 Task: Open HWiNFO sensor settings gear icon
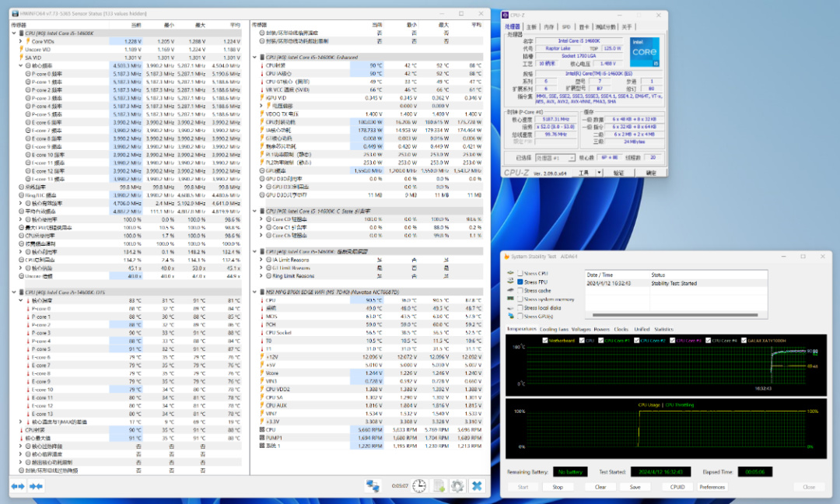[457, 485]
